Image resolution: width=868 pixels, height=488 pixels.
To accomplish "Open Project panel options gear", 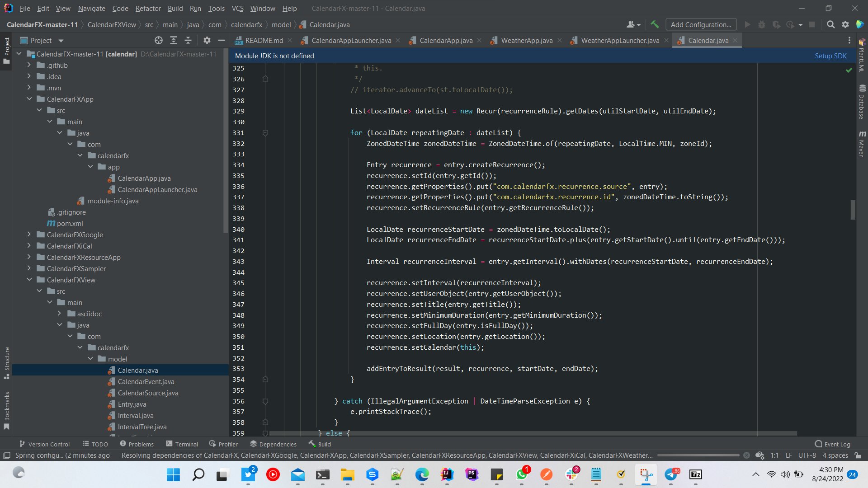I will click(x=207, y=40).
